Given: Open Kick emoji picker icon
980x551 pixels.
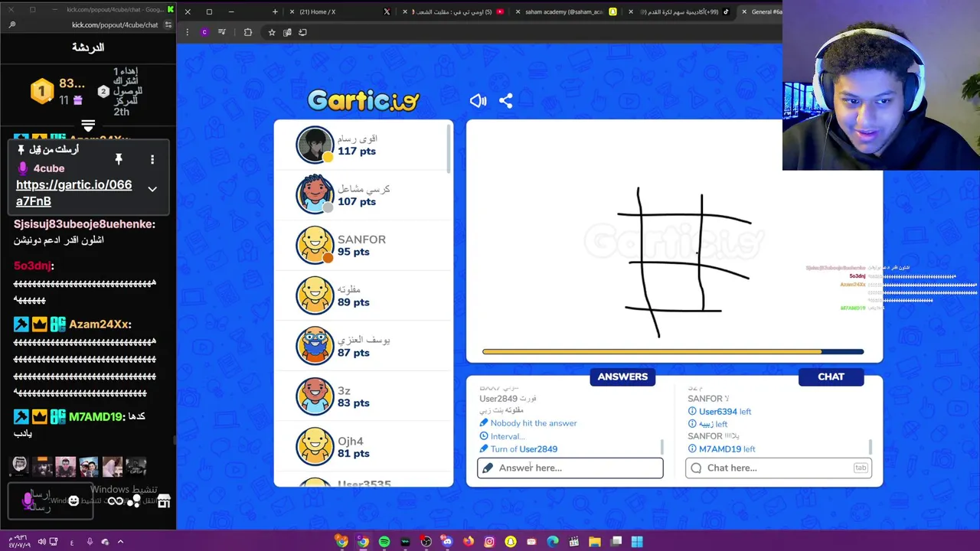Looking at the screenshot, I should [x=73, y=500].
